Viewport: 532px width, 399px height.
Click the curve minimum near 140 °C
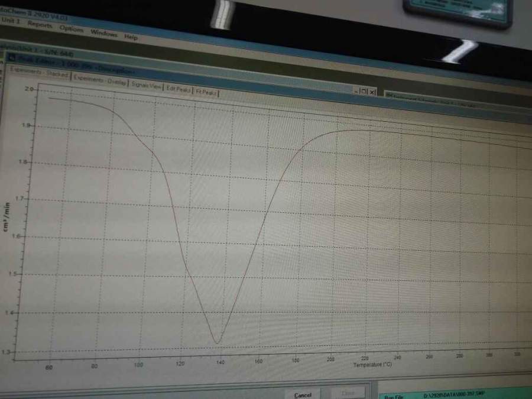(217, 342)
